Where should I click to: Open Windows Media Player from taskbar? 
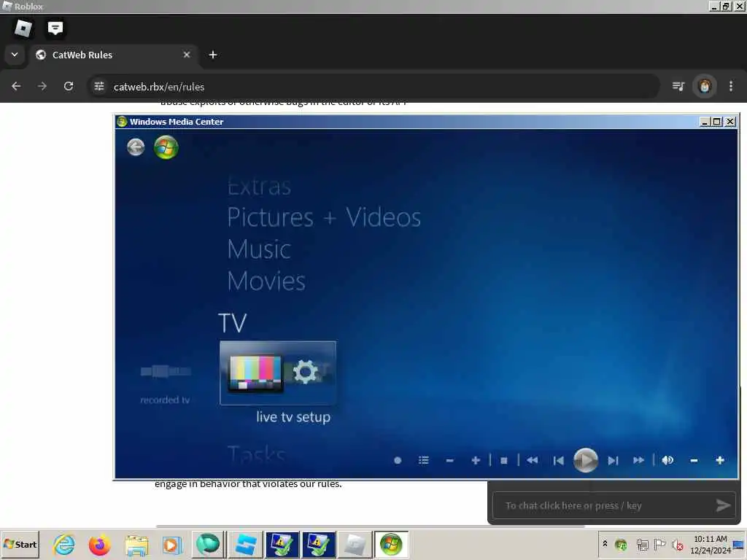(x=172, y=545)
